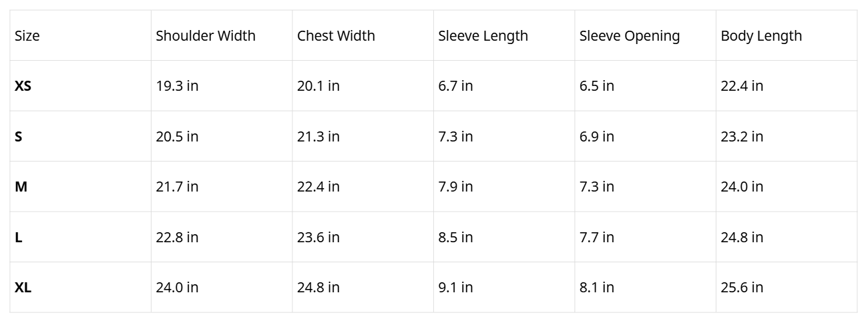
Task: Select L sleeve opening value 7.7 in
Action: (596, 238)
